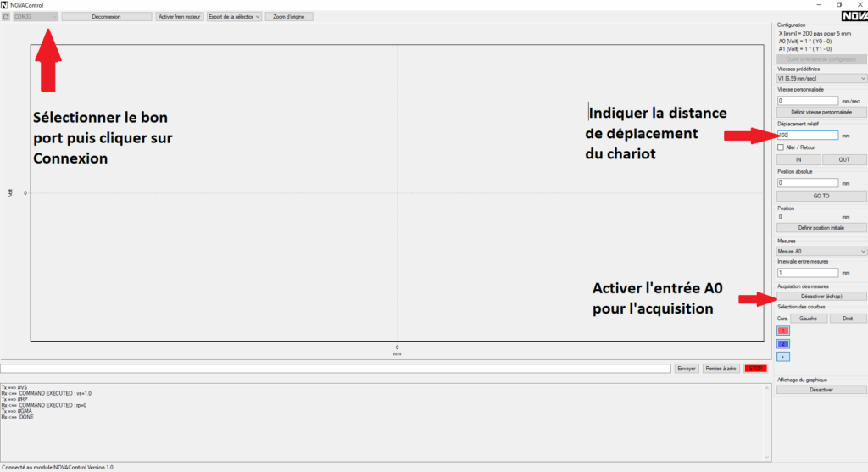Click the Déconnexion button
868x472 pixels.
[106, 16]
